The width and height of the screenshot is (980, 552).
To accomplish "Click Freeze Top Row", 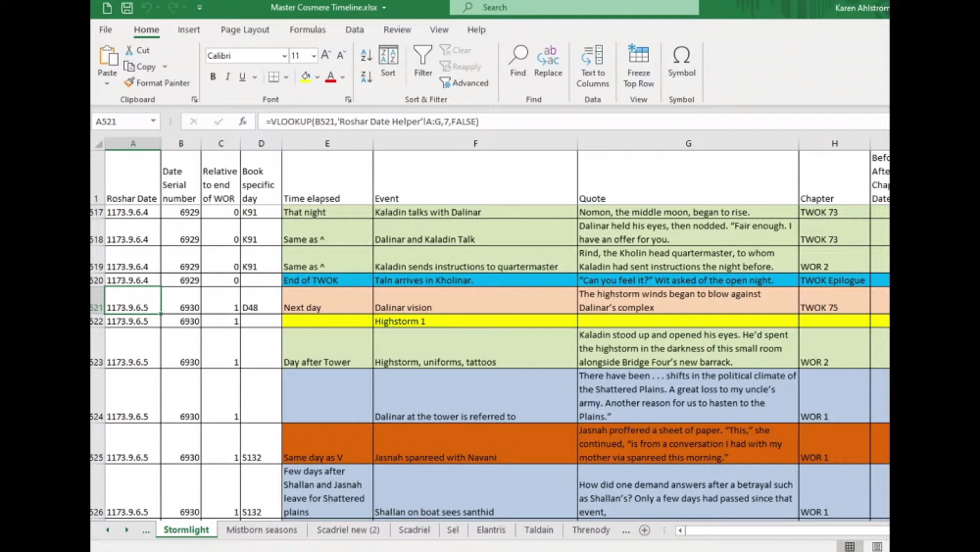I will coord(639,67).
